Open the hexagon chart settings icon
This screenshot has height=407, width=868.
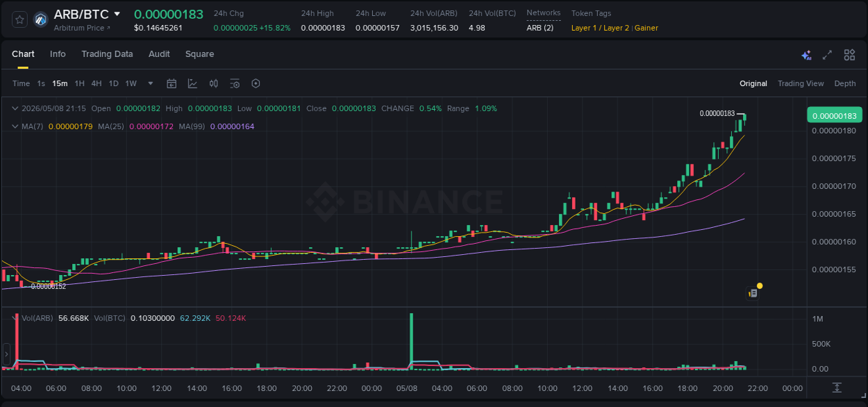256,83
